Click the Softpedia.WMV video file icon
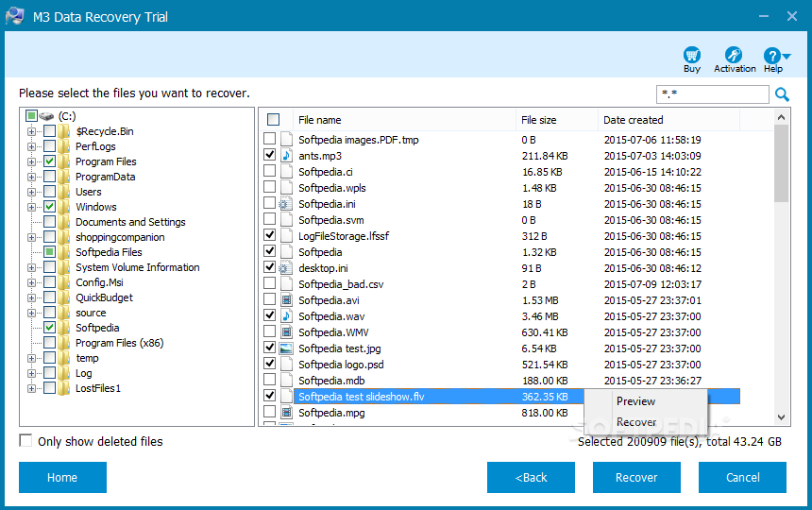The width and height of the screenshot is (812, 510). click(286, 331)
